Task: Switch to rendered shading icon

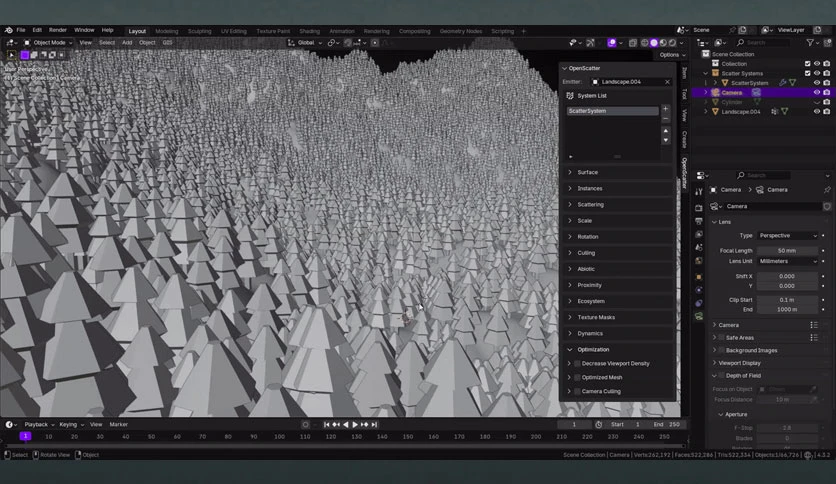Action: (x=672, y=43)
